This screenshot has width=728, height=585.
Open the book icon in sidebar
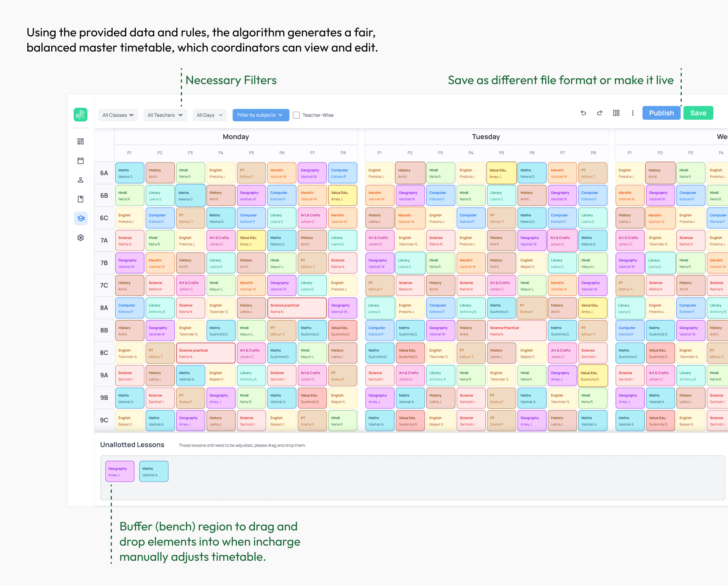80,199
